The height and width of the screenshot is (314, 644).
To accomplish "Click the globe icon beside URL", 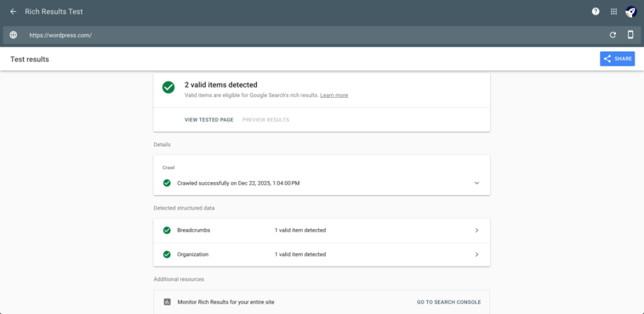I will (x=13, y=35).
